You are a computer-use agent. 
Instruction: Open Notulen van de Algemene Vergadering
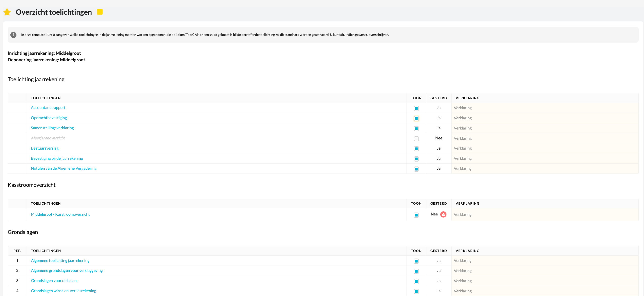64,168
